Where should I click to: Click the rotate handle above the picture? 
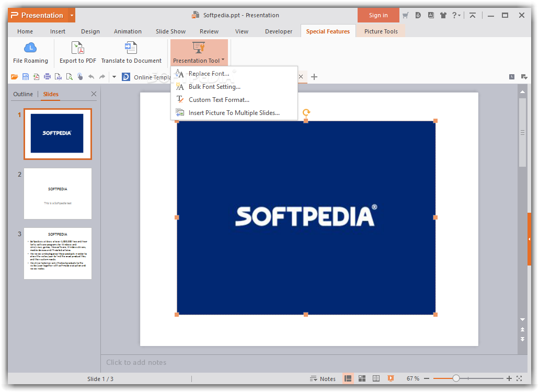click(x=306, y=112)
